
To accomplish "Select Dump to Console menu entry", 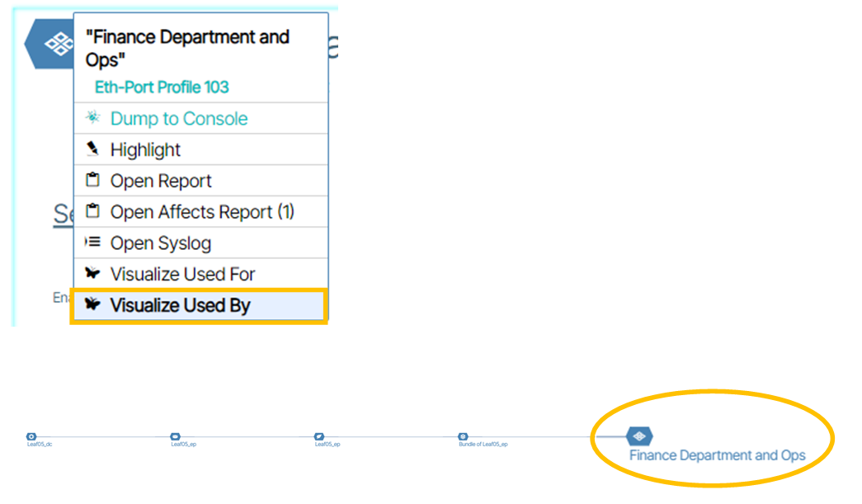I will pyautogui.click(x=179, y=119).
